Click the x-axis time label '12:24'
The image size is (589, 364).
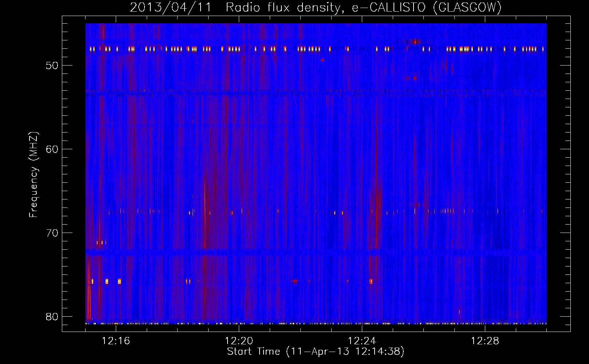coord(362,341)
